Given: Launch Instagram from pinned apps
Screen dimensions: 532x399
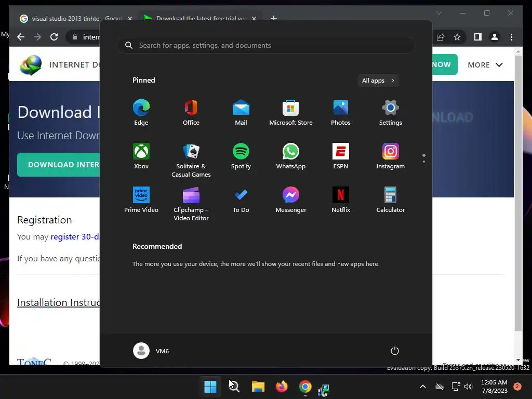Looking at the screenshot, I should click(x=391, y=156).
